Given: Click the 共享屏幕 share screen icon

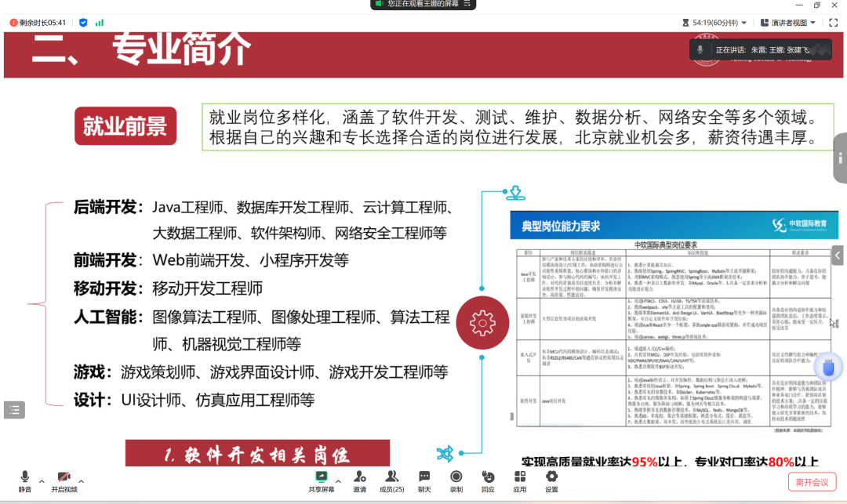Looking at the screenshot, I should point(321,480).
